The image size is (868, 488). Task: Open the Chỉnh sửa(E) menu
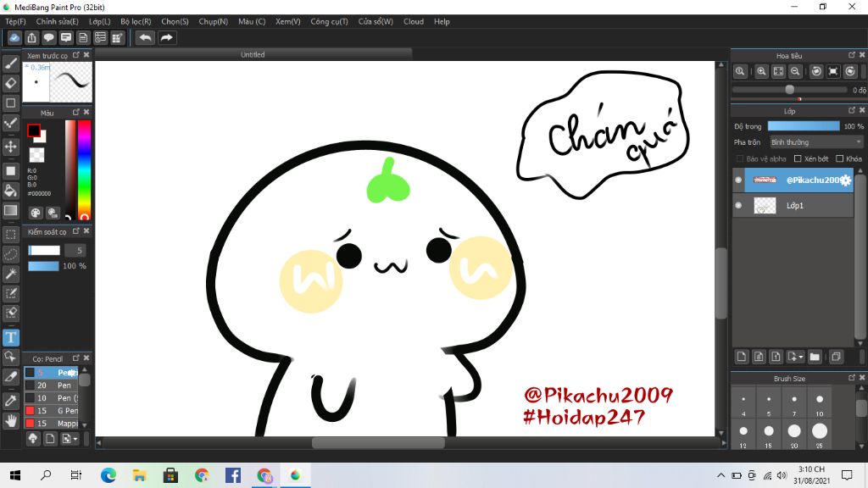[x=57, y=21]
